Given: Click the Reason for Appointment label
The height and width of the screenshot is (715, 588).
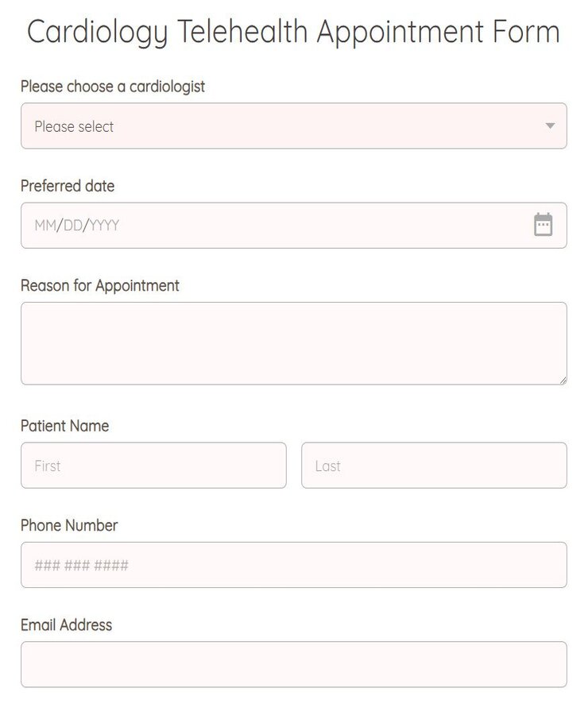Looking at the screenshot, I should click(100, 285).
